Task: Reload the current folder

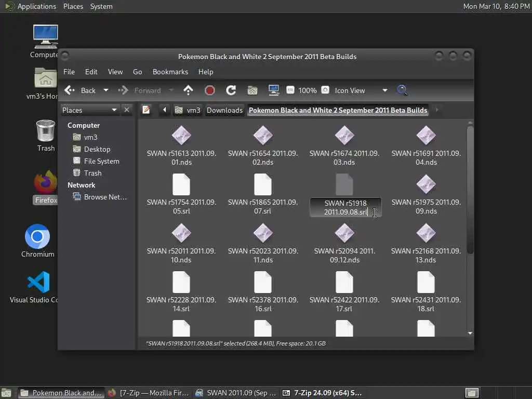Action: 231,90
